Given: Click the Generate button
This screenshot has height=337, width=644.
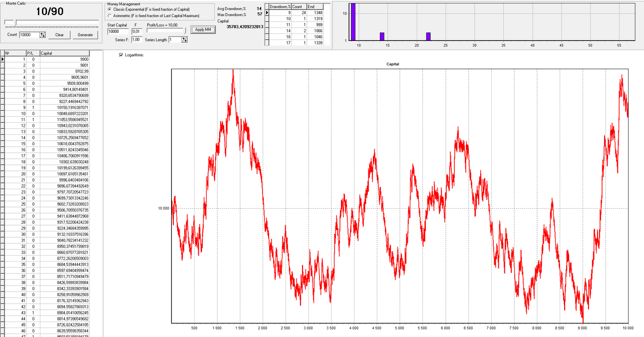Looking at the screenshot, I should pyautogui.click(x=85, y=35).
